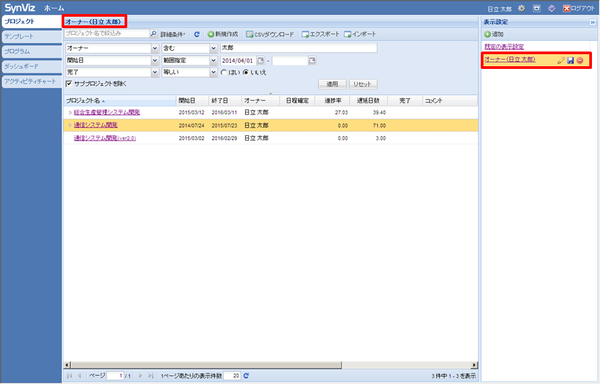The height and width of the screenshot is (384, 600).
Task: Open the calendar picker for the end date field
Action: 312,60
